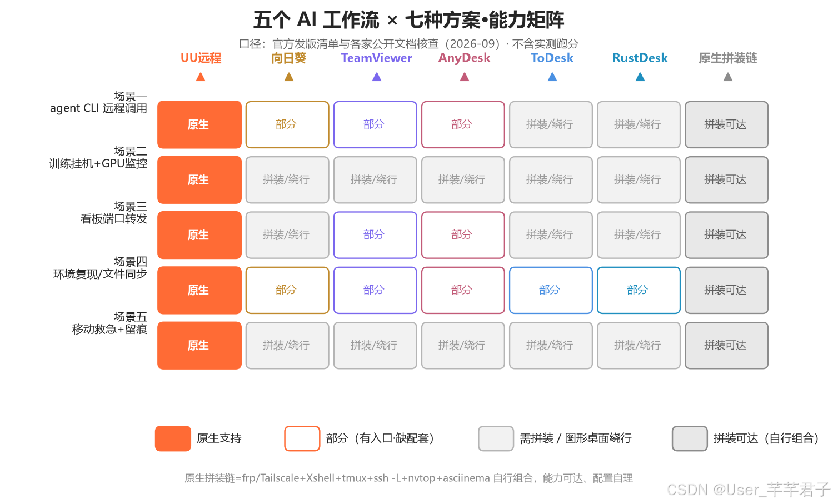This screenshot has height=504, width=833.
Task: Click the 原生 cell in the 场景三 row
Action: coord(199,235)
